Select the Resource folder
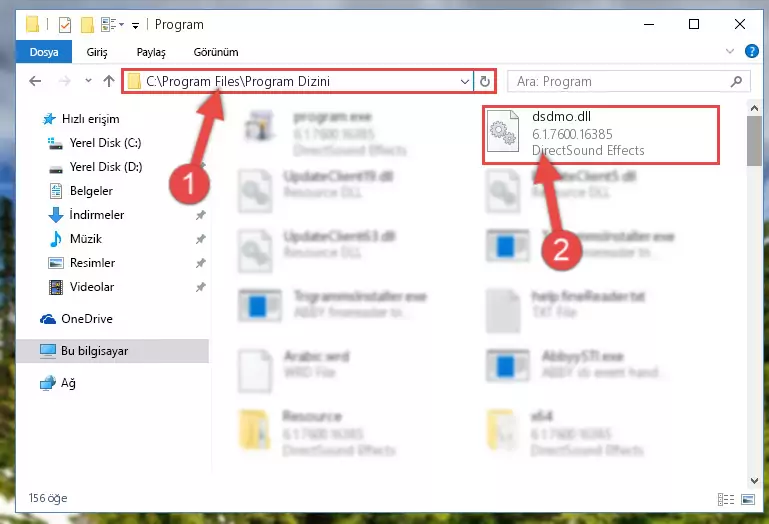 [x=317, y=432]
